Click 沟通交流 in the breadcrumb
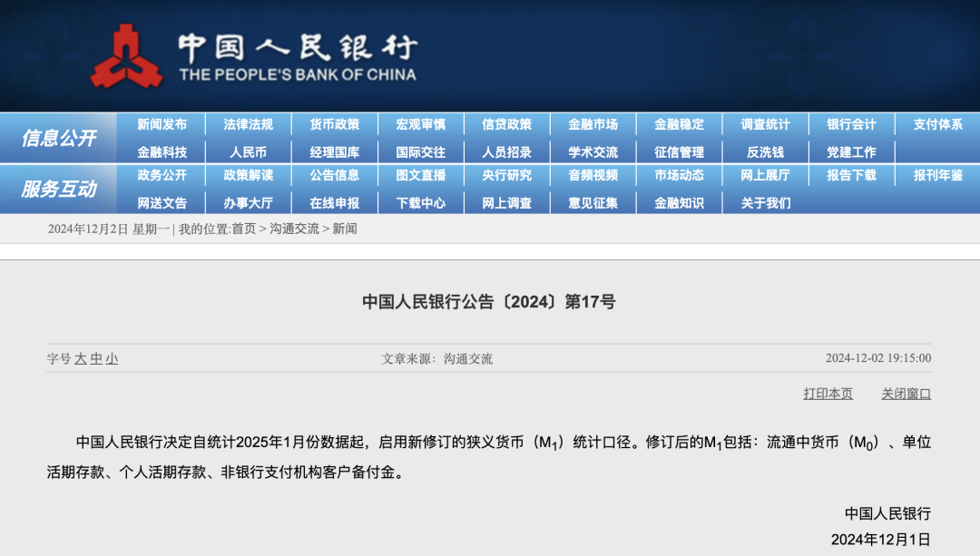The image size is (980, 556). coord(294,229)
